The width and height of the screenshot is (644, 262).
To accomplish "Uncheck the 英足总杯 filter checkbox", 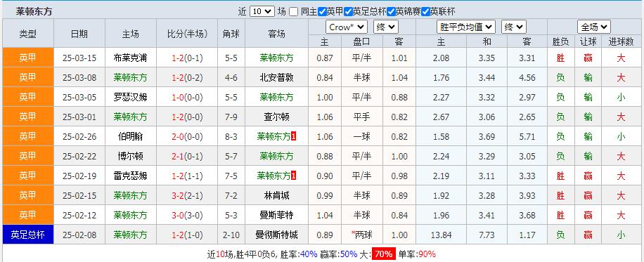I will (348, 11).
